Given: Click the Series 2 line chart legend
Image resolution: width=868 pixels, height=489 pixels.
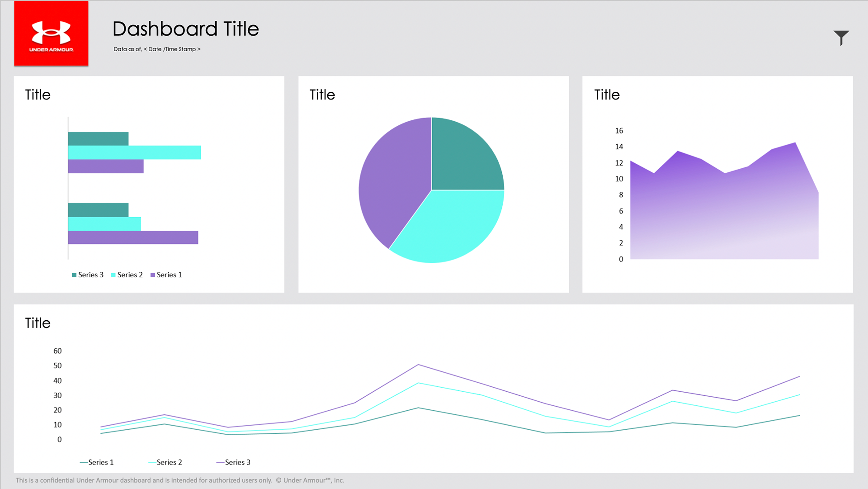Looking at the screenshot, I should [165, 462].
